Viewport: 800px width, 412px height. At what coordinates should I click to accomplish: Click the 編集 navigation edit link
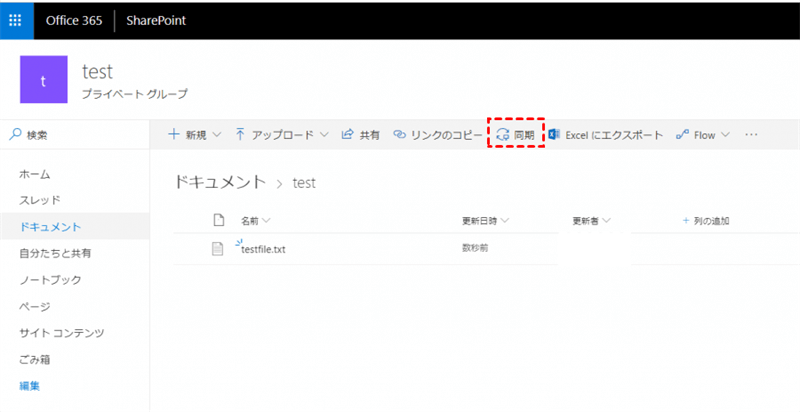tap(30, 386)
